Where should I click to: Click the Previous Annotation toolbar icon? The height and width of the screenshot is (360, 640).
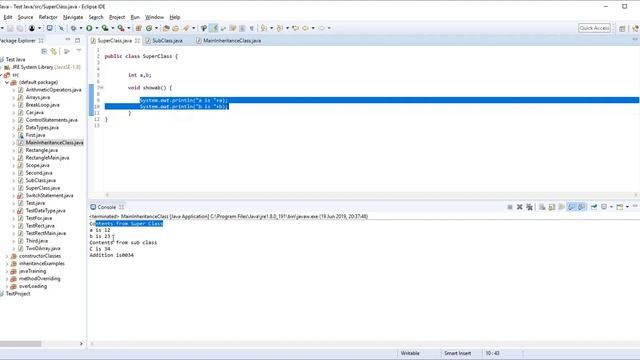coord(280,28)
